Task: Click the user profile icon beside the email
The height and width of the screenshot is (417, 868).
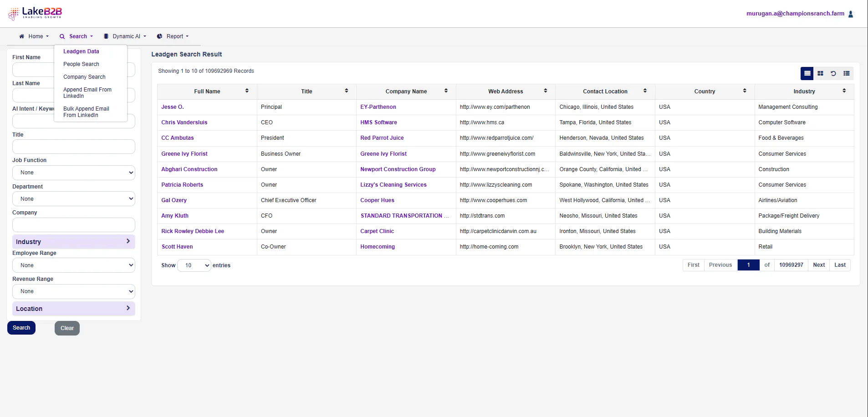Action: (x=851, y=14)
